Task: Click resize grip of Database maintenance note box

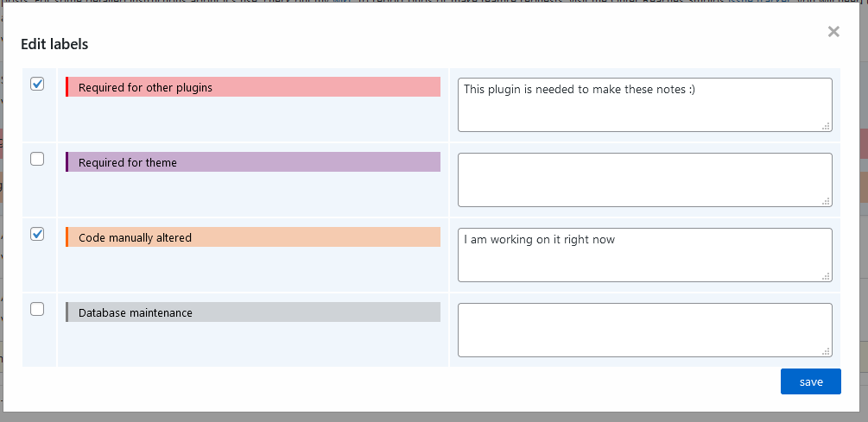Action: pos(826,351)
